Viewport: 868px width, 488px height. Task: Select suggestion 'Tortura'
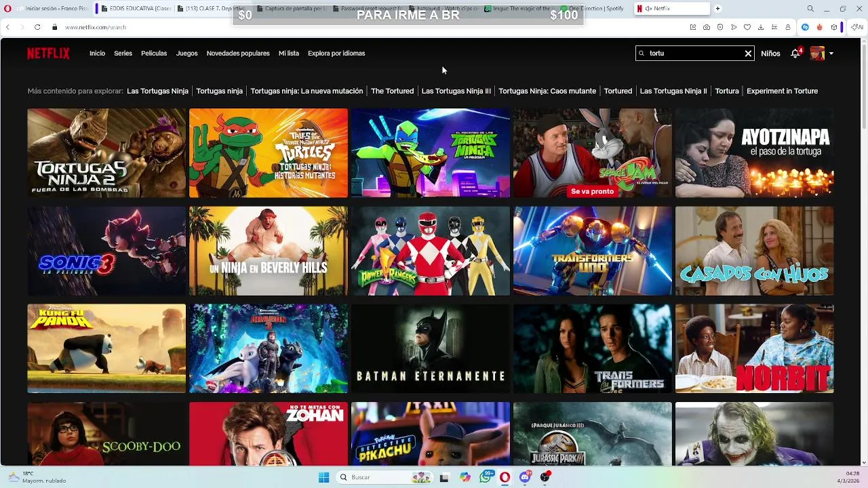(727, 91)
